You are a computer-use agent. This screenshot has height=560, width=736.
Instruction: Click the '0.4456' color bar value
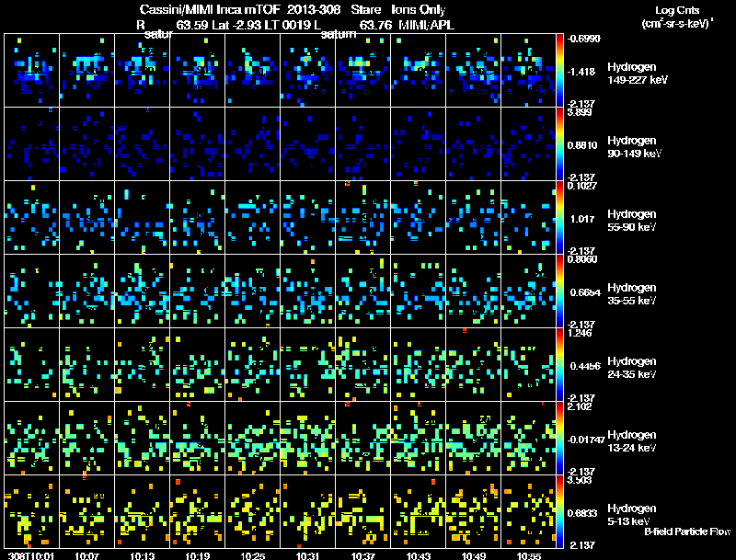point(585,366)
